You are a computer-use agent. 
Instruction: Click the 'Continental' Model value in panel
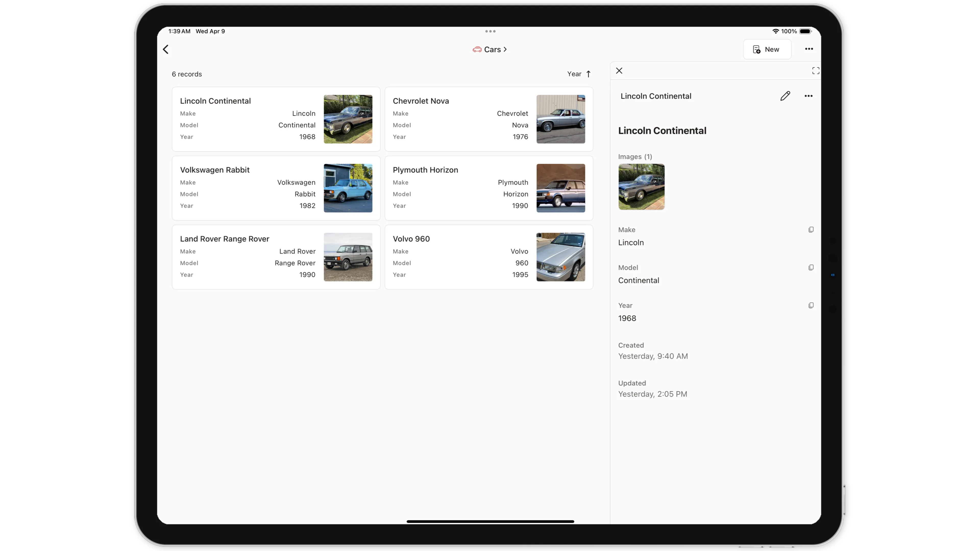coord(638,281)
